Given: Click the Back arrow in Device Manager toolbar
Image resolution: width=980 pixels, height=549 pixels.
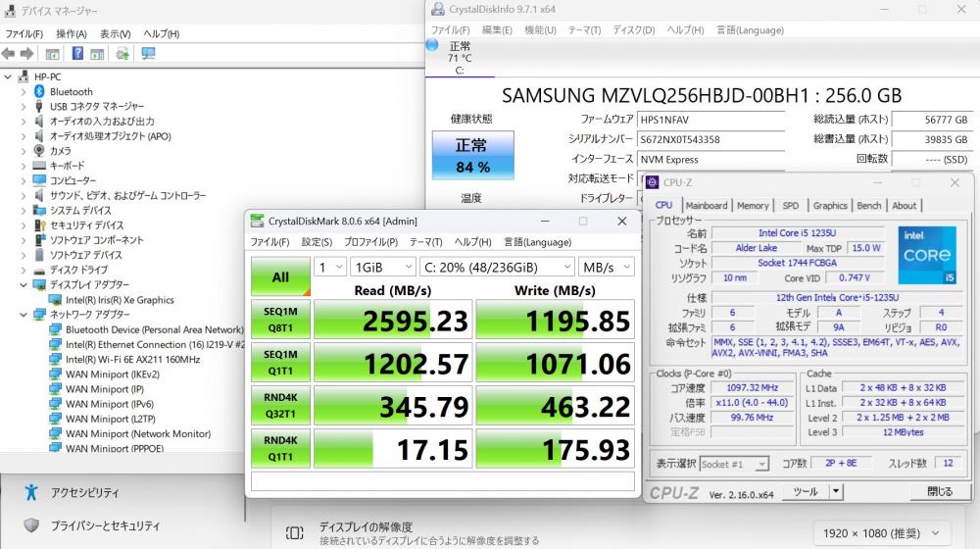Looking at the screenshot, I should point(8,54).
